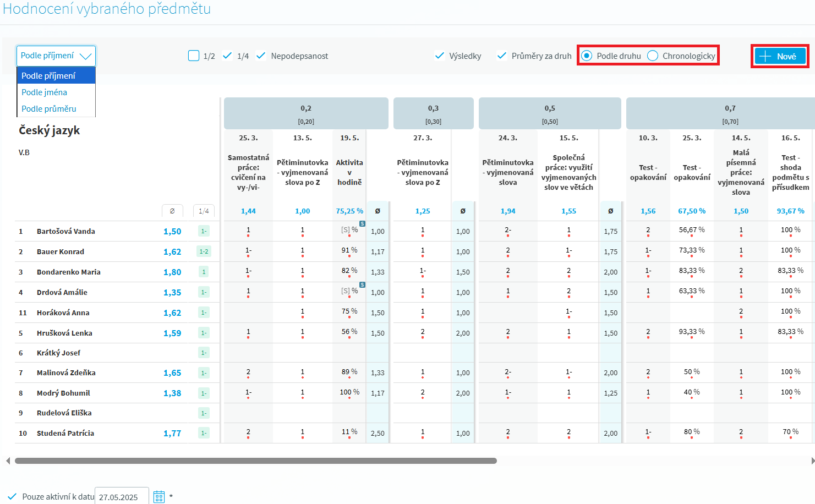Click Malinová's 50 % test result
The width and height of the screenshot is (815, 504).
[x=692, y=372]
